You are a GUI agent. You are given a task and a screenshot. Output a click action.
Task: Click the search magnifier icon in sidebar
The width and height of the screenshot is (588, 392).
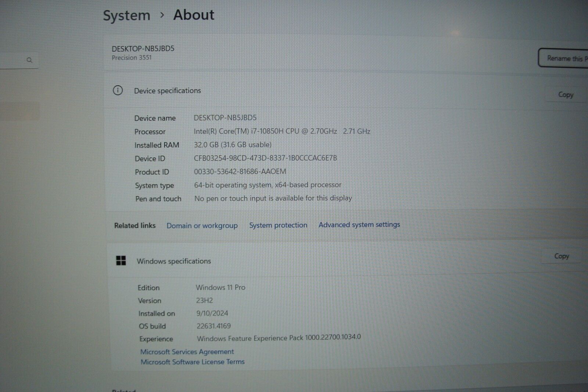29,60
